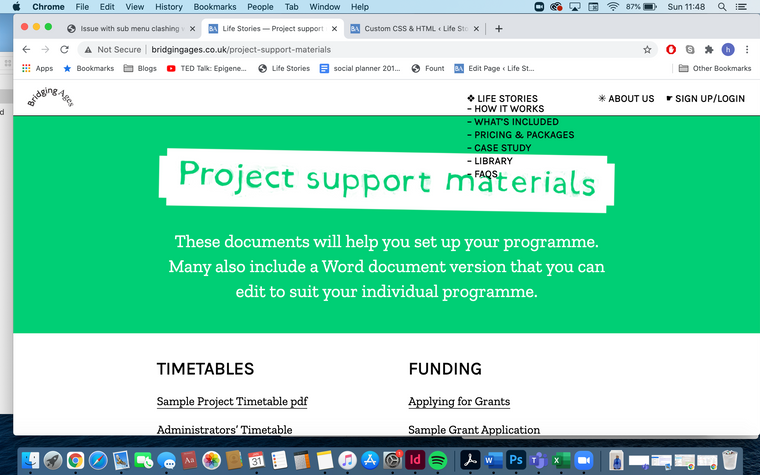Screen dimensions: 760x475
Task: Open the History menu in menu bar
Action: click(168, 7)
